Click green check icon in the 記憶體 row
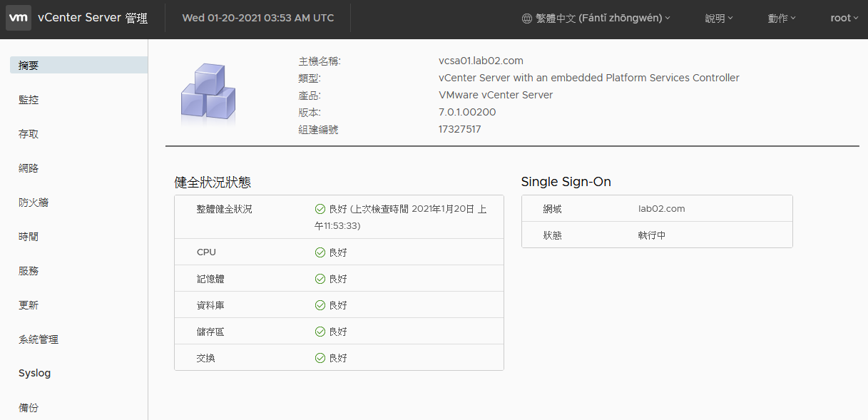The width and height of the screenshot is (868, 420). (320, 279)
